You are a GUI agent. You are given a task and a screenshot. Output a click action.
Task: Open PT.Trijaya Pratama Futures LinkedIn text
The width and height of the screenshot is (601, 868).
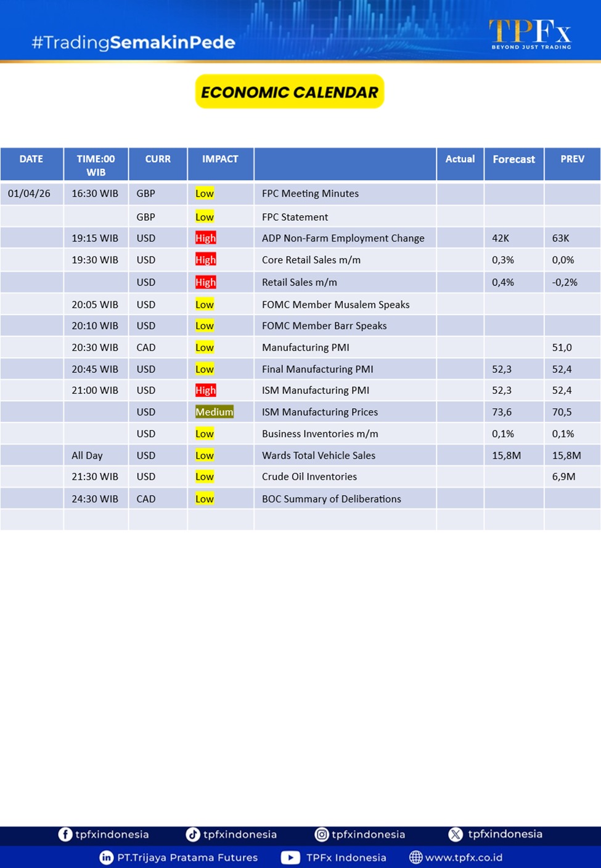coord(187,858)
